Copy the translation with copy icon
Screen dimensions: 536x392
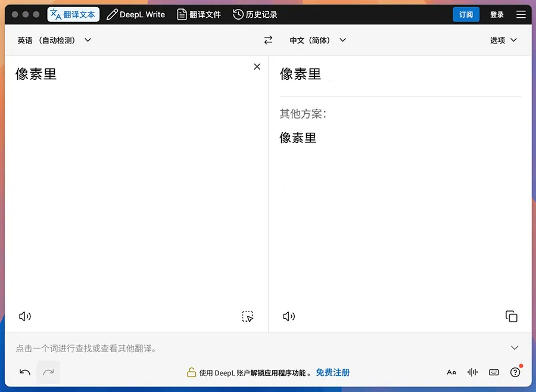(511, 316)
